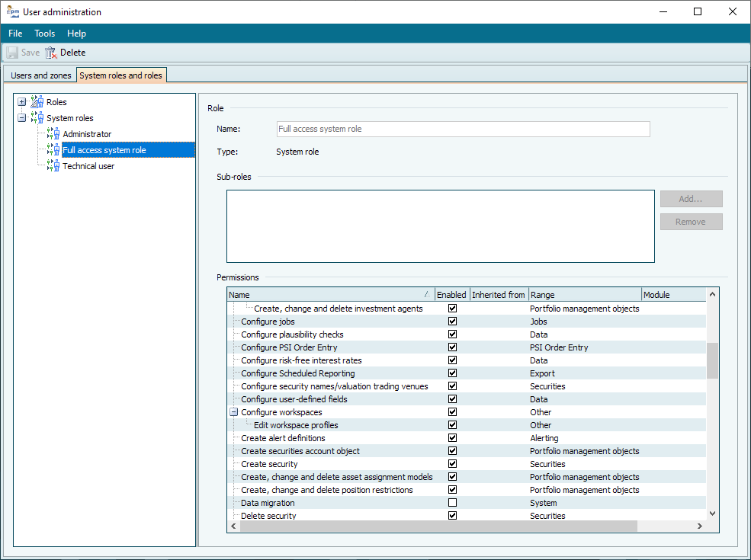Click the System roles node icon

37,118
